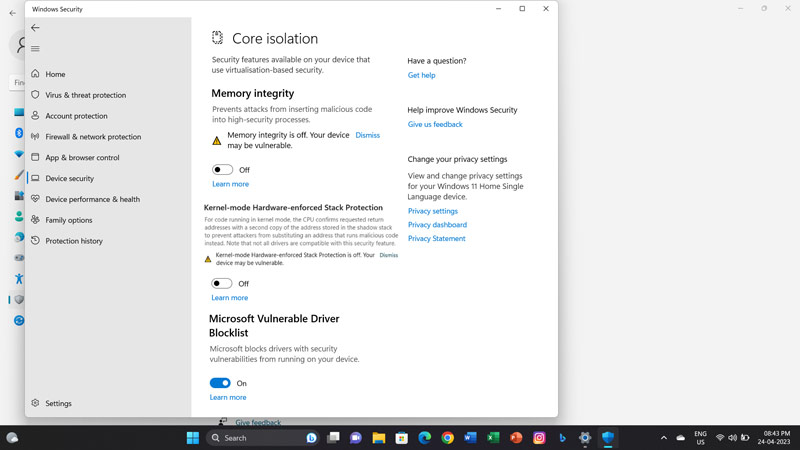Open the Wi-Fi network icon in system tray

coord(720,438)
